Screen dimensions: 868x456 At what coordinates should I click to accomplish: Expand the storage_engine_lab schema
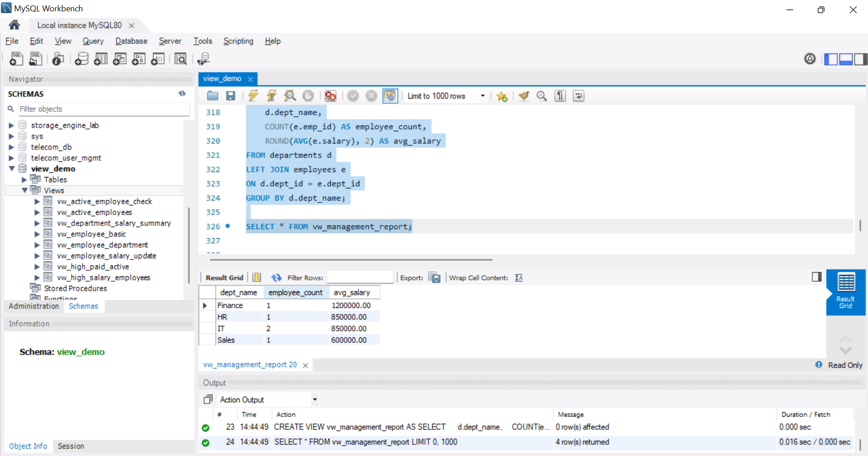(11, 125)
